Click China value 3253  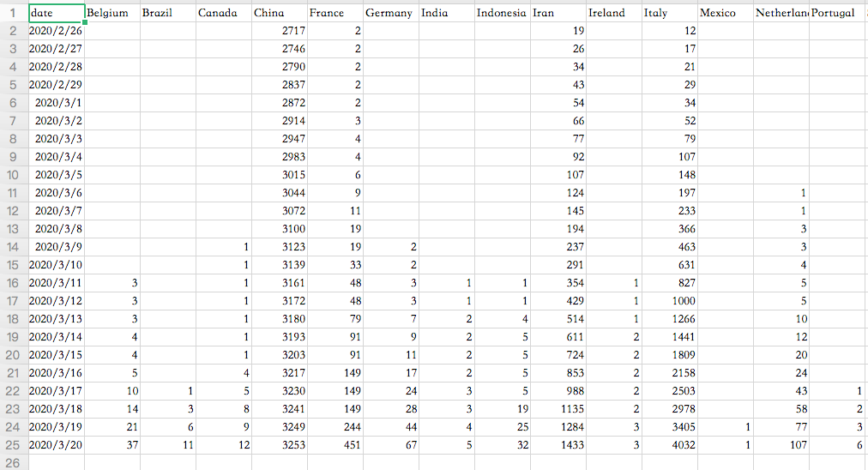pos(280,445)
